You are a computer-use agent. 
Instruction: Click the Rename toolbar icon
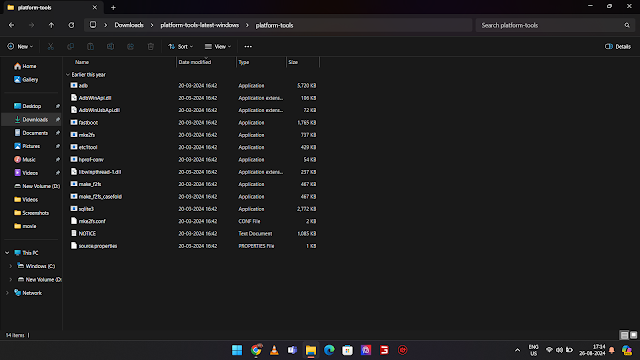[x=110, y=47]
